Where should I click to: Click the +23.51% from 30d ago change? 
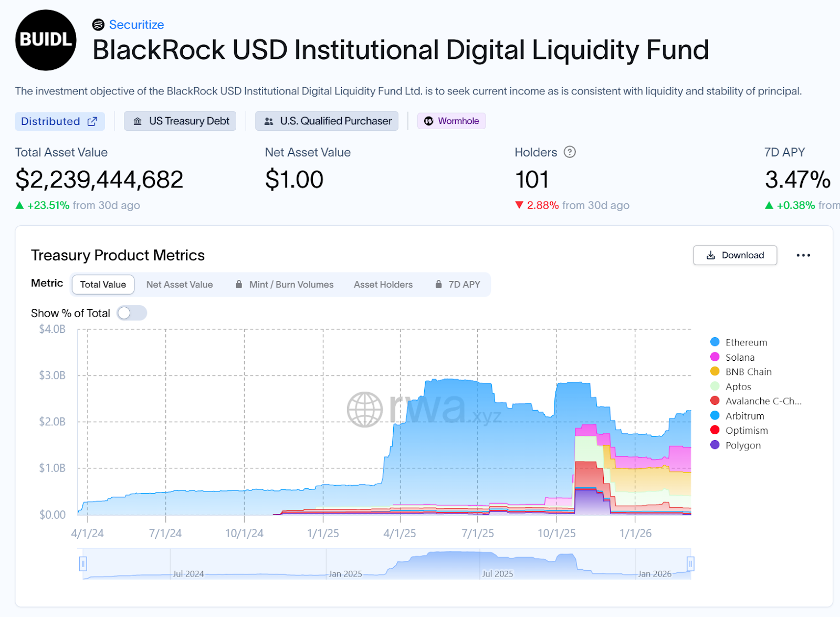pos(78,205)
